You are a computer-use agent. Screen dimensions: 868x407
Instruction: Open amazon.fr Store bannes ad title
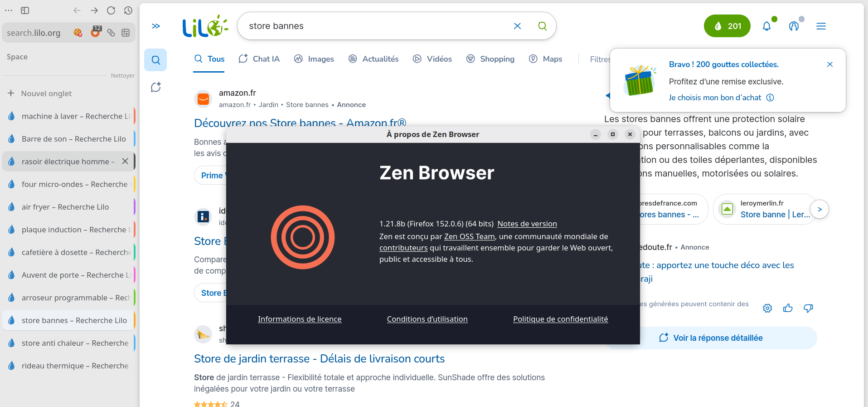300,123
